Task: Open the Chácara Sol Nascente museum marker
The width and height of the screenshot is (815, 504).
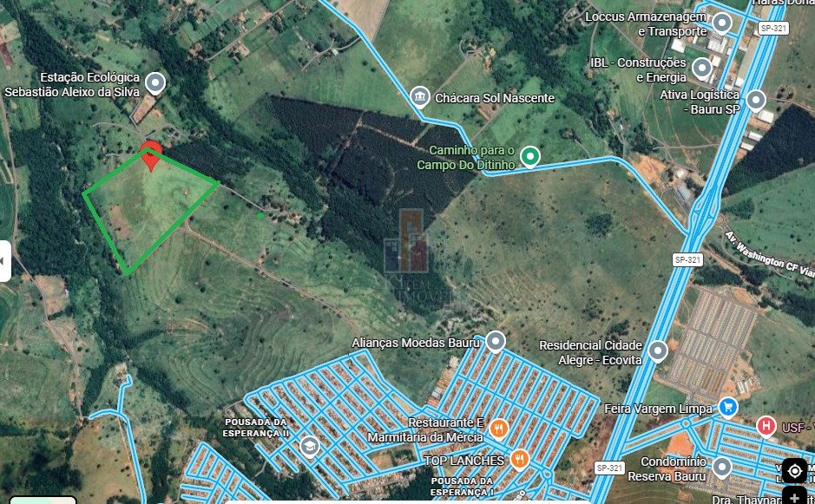Action: [419, 96]
